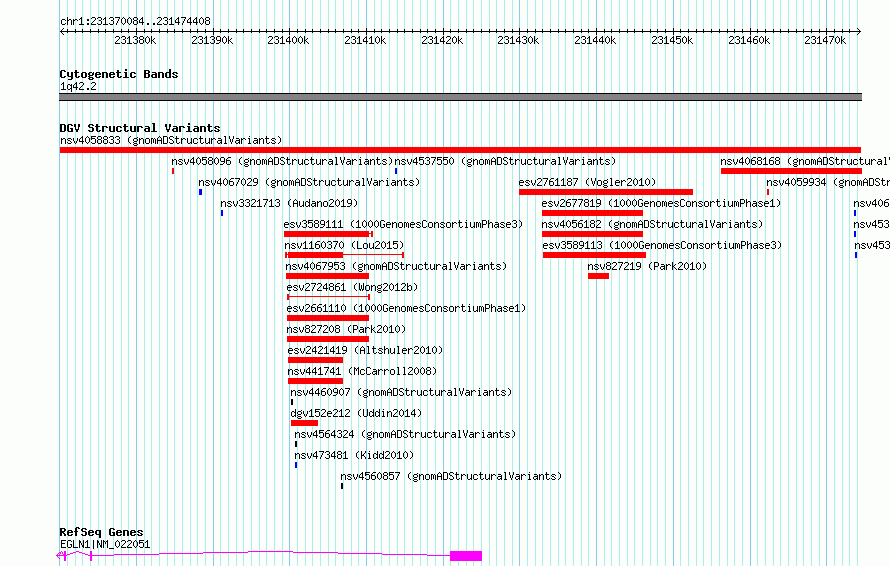Click nsv441741 (McCarroll2008) label

tap(363, 371)
